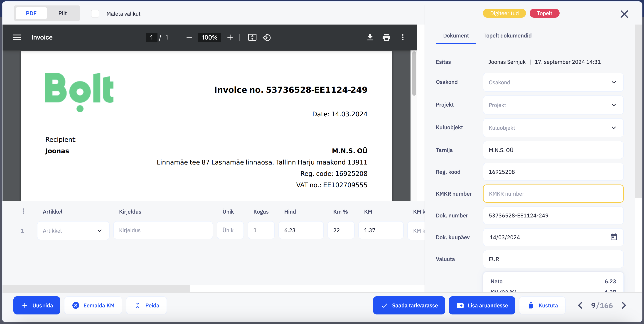Click the Uus rida button
The height and width of the screenshot is (324, 644).
point(37,305)
